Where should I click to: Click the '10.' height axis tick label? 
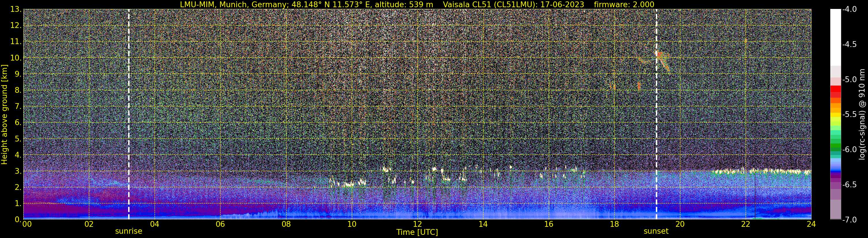pos(16,58)
